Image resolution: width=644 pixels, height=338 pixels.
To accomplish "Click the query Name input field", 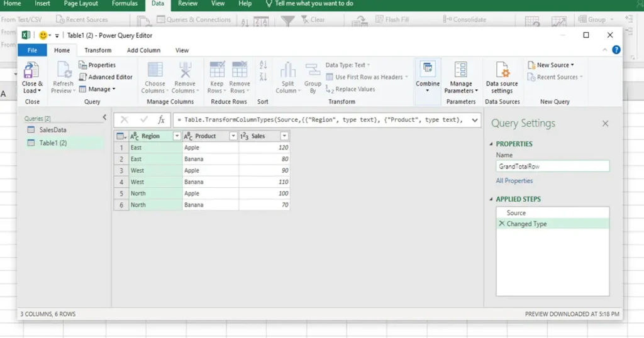I will (x=552, y=166).
